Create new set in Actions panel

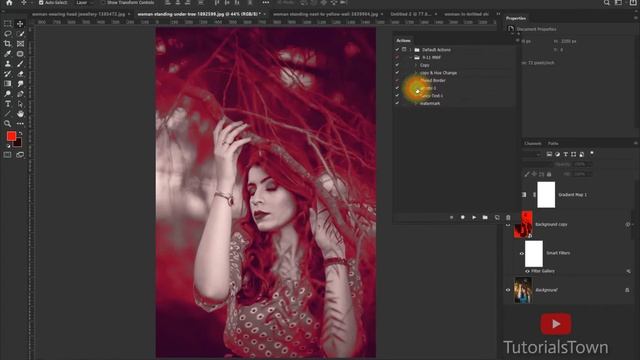(x=485, y=218)
